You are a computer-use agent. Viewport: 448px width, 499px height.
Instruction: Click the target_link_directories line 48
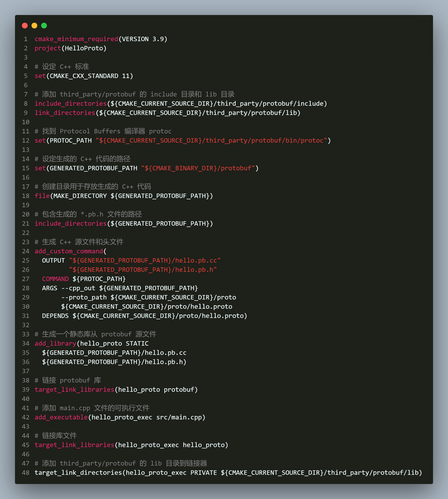point(228,473)
